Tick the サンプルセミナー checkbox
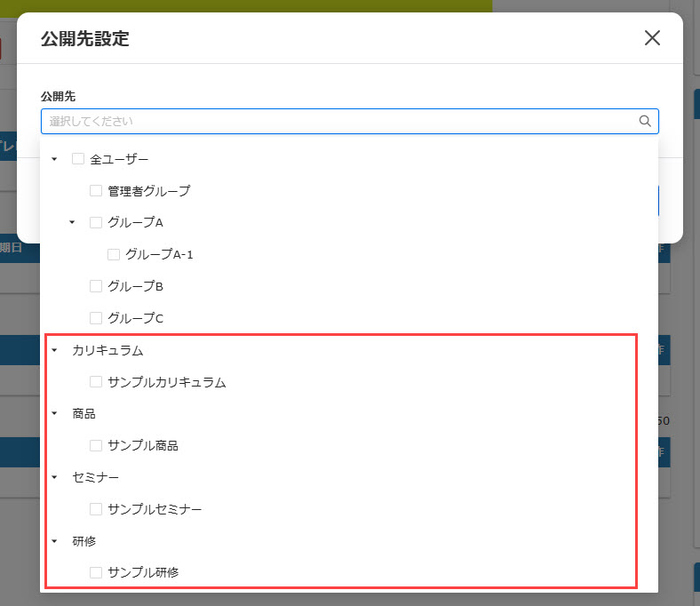This screenshot has height=606, width=700. point(96,510)
